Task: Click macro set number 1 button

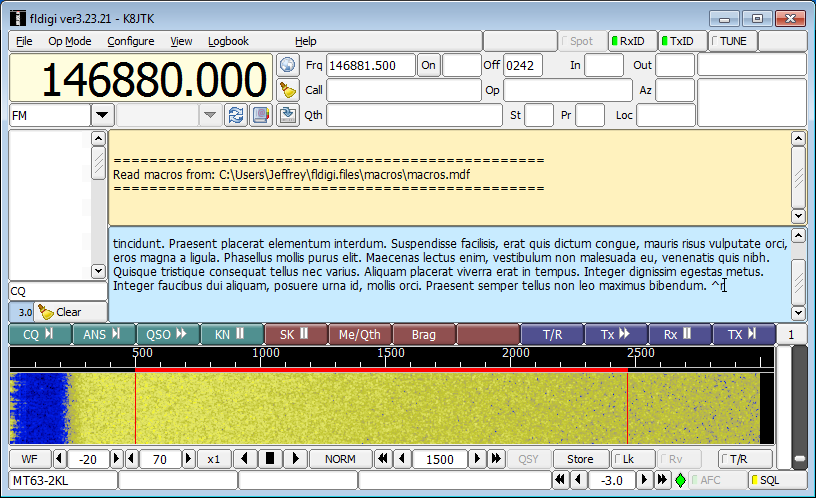Action: click(x=791, y=335)
